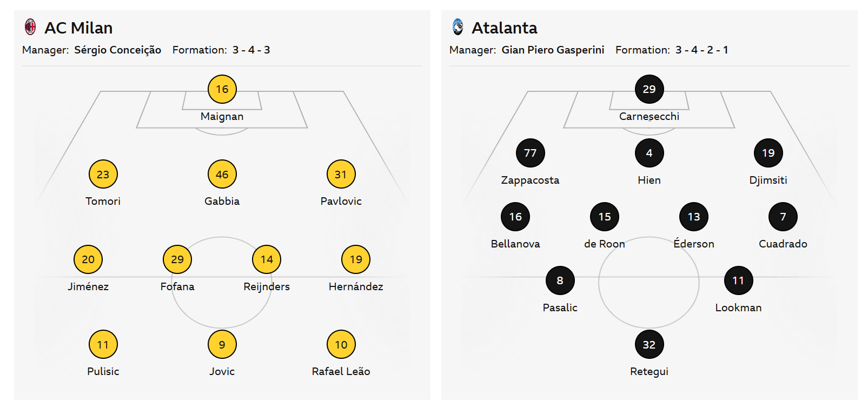Click Rafael Leão's number 10 badge

click(x=341, y=344)
